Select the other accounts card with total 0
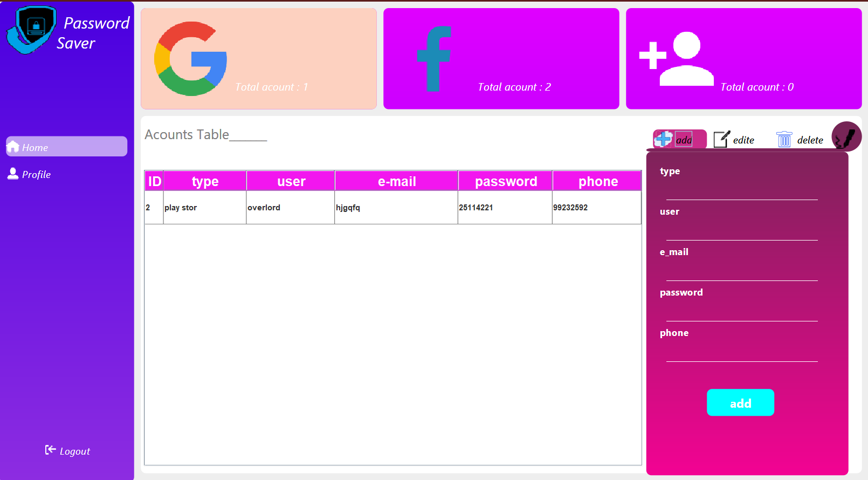Screen dimensions: 868x480 [x=744, y=59]
